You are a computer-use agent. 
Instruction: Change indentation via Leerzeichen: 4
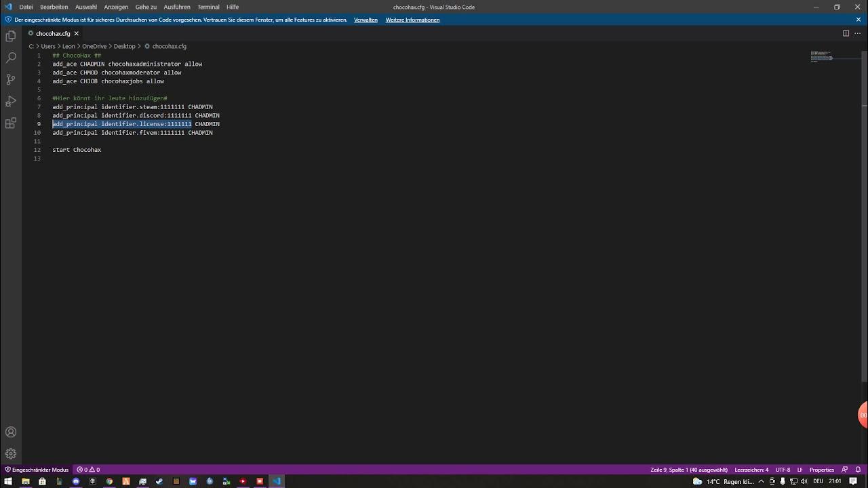751,470
